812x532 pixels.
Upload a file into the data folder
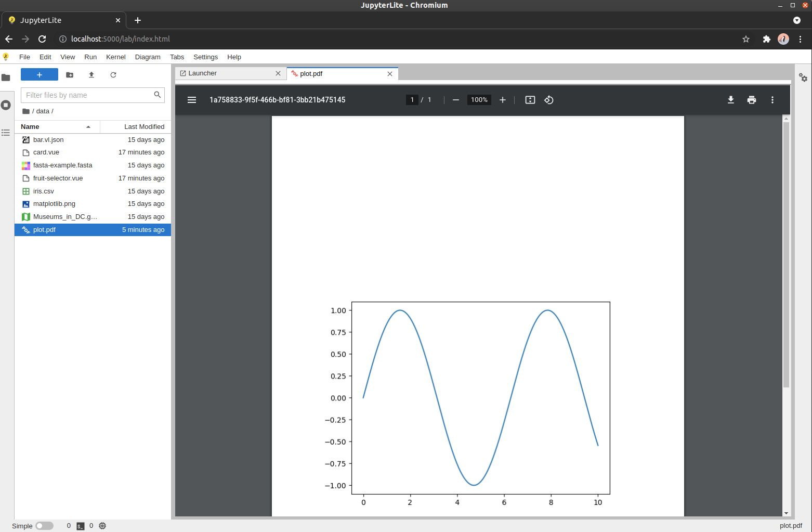click(91, 75)
